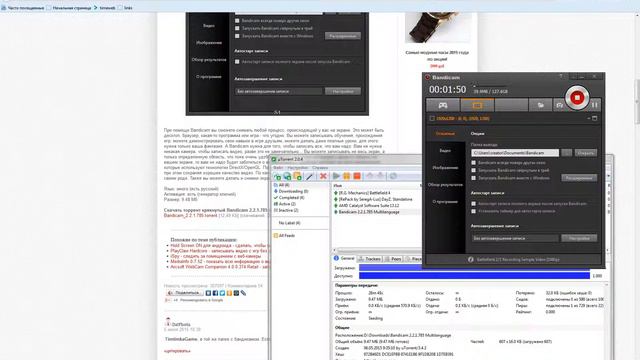Open О программе section in Bandicam
Viewport: 640px width, 360px height.
(445, 202)
